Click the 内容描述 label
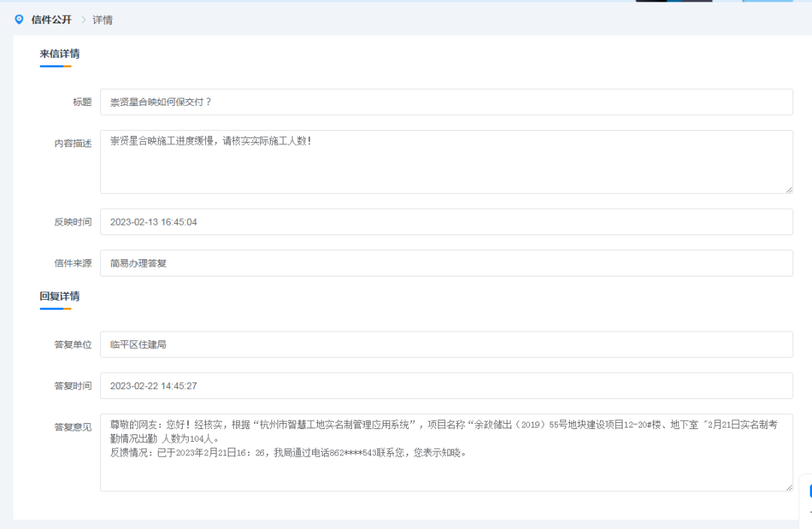The height and width of the screenshot is (529, 812). (73, 144)
